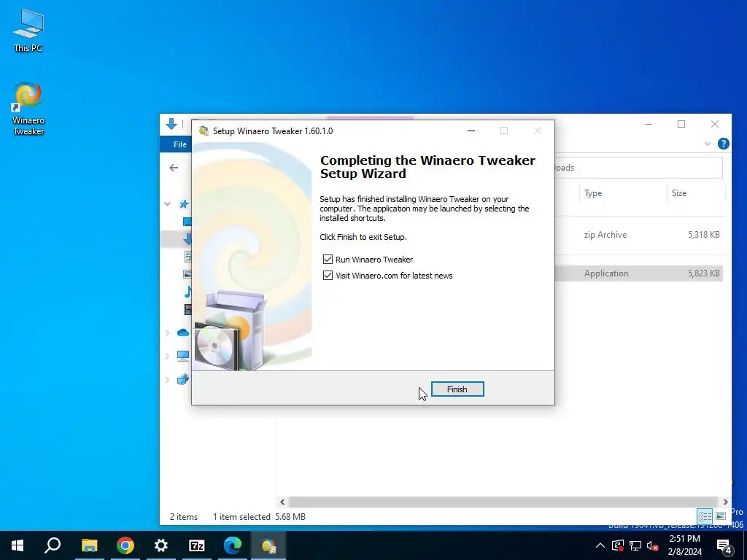The width and height of the screenshot is (747, 560).
Task: Switch Explorer to large thumbnails view icon
Action: [x=721, y=516]
